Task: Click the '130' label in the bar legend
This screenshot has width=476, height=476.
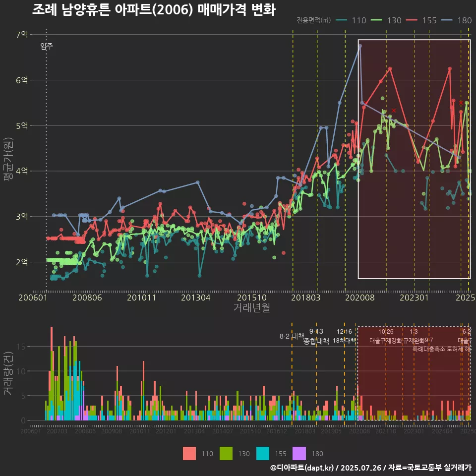Action: [244, 454]
